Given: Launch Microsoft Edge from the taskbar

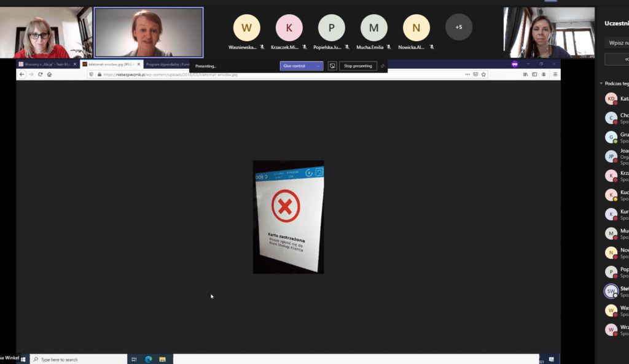Looking at the screenshot, I should click(149, 360).
